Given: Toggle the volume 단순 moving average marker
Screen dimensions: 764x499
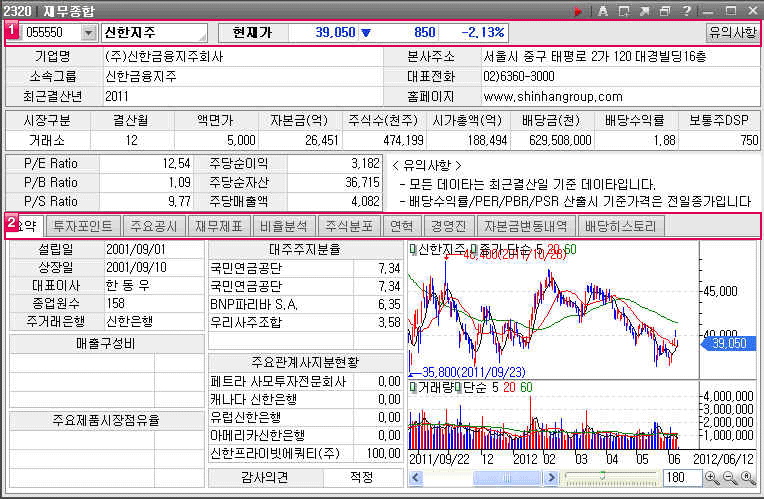Looking at the screenshot, I should click(x=458, y=387).
